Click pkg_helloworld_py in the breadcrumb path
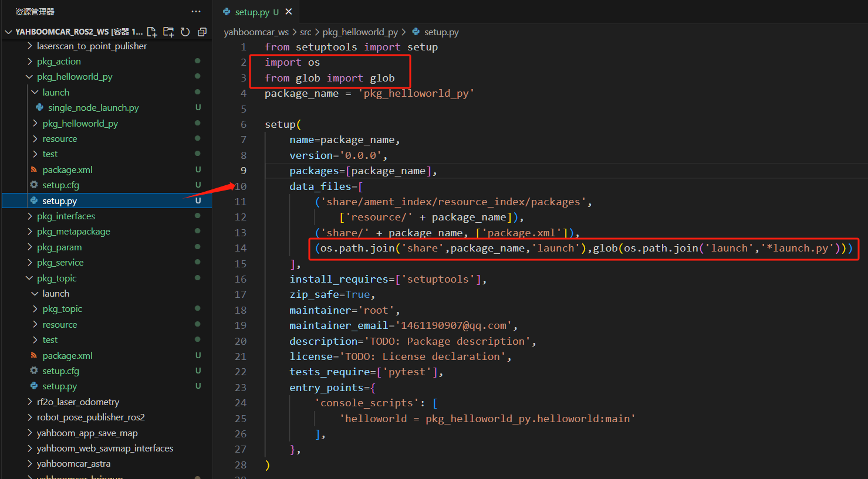 (x=360, y=32)
